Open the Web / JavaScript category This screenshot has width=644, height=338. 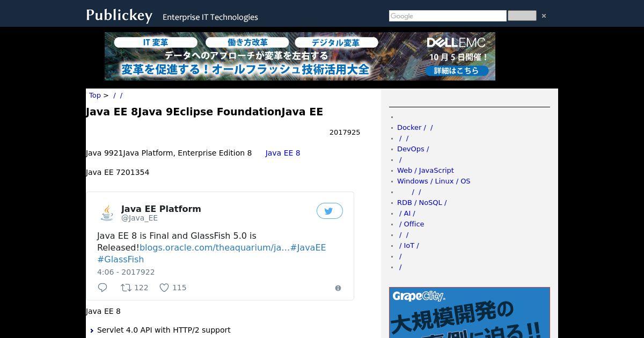click(426, 171)
